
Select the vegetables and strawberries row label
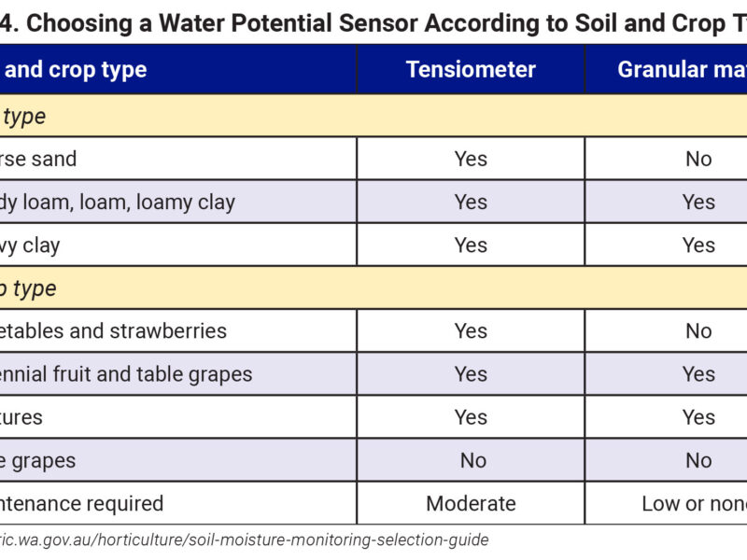point(114,331)
